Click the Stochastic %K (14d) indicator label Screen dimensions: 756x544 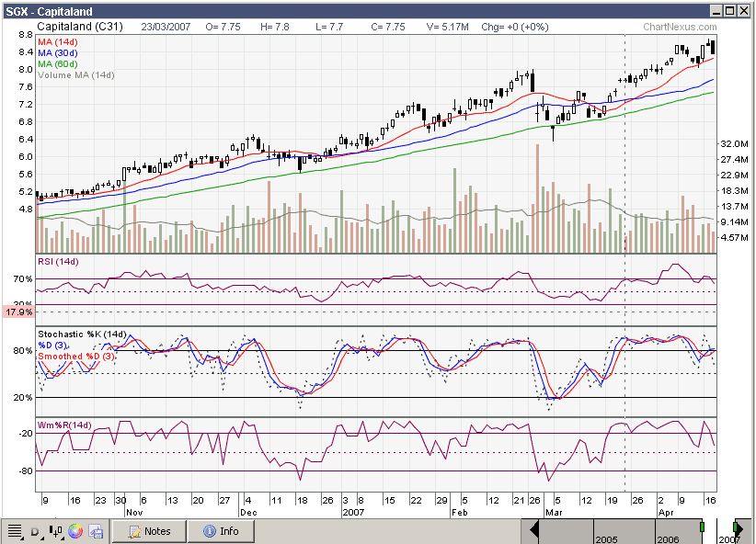[x=81, y=334]
